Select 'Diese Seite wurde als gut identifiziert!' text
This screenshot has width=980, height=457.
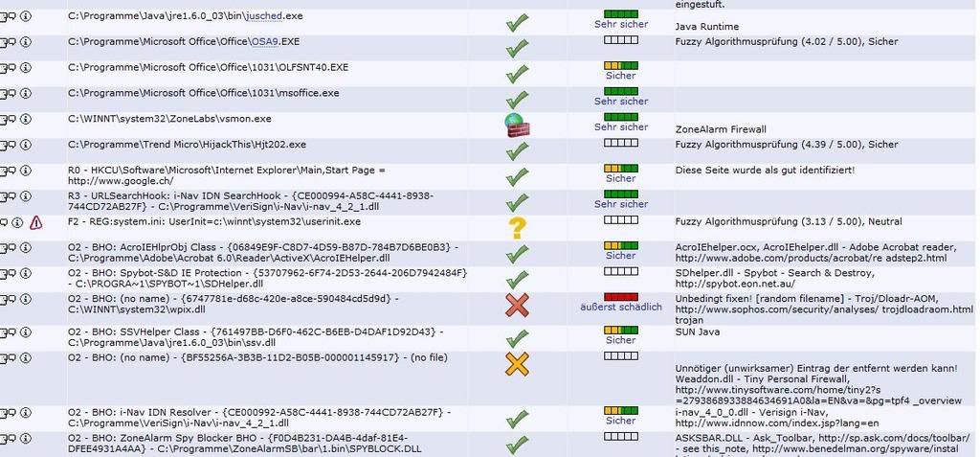[765, 170]
